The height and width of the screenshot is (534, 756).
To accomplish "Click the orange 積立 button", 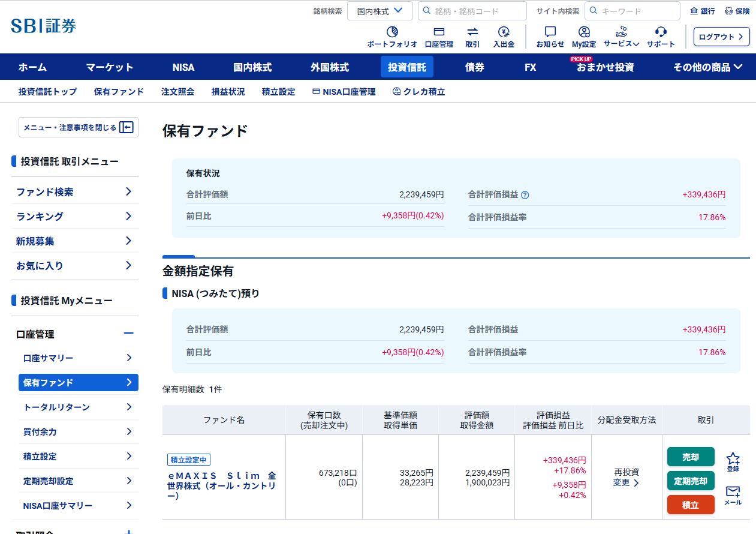I will click(x=691, y=505).
